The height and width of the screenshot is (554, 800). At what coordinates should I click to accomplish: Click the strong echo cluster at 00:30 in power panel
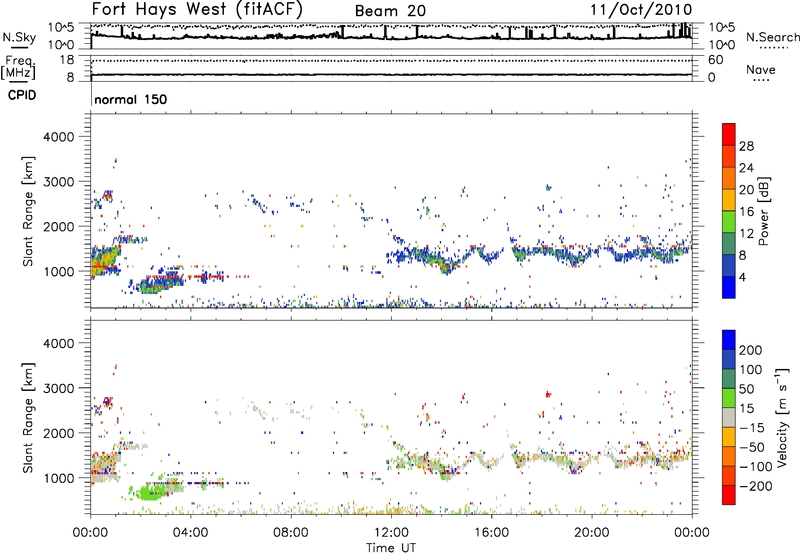[105, 261]
